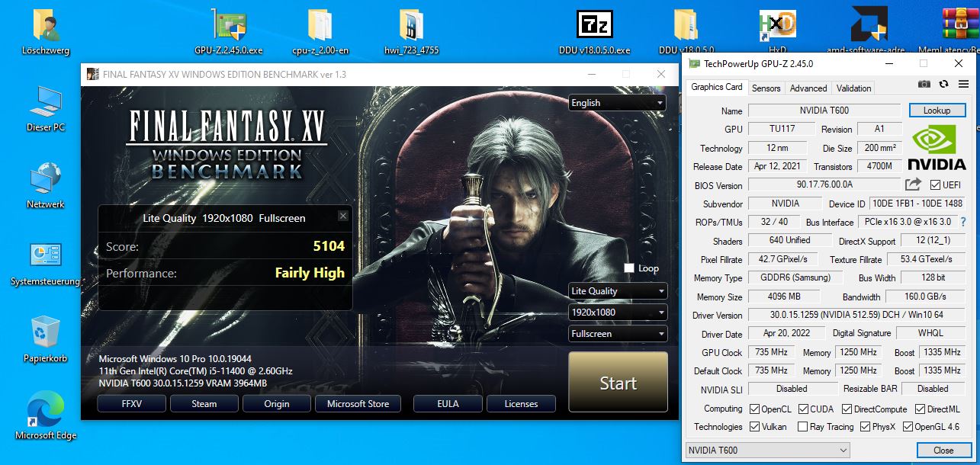Select the amd-software-adrenalin desktop icon
The height and width of the screenshot is (465, 980).
(x=869, y=33)
